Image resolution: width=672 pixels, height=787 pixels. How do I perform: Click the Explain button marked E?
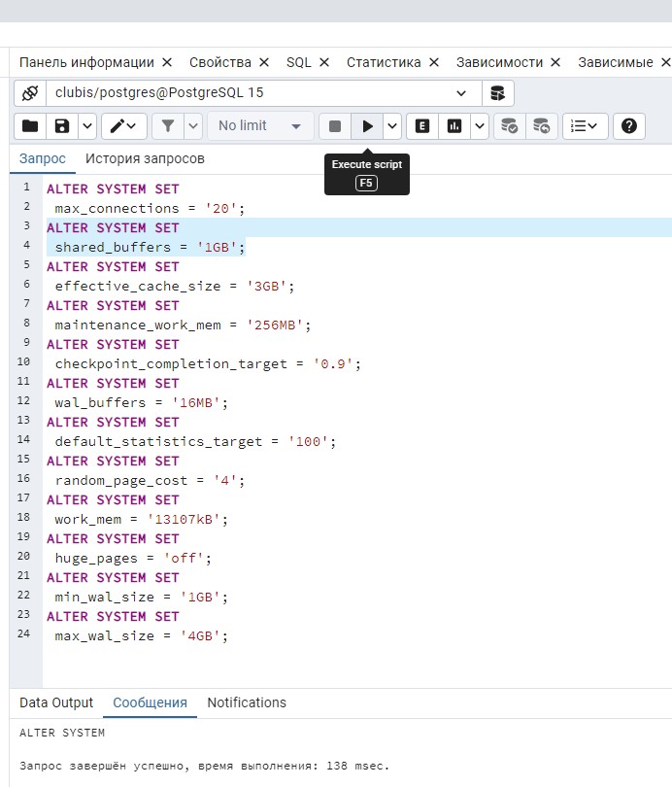[x=422, y=126]
